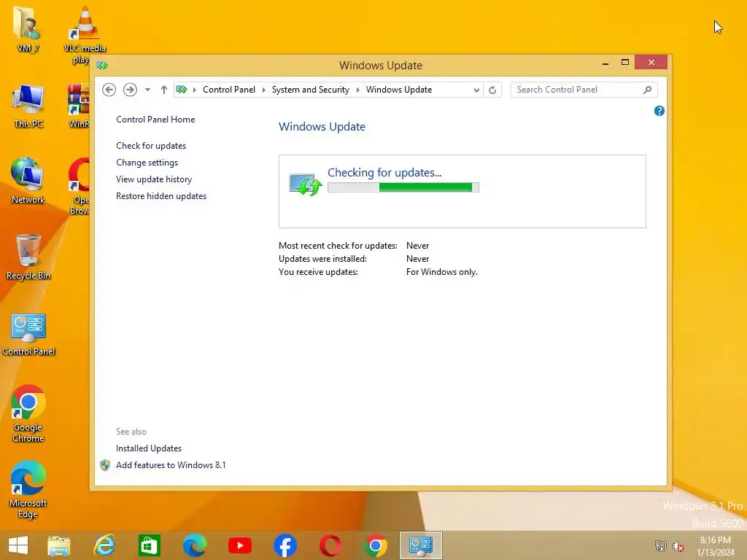Screen dimensions: 747x560
Task: Open Restore hidden updates link
Action: [x=161, y=195]
